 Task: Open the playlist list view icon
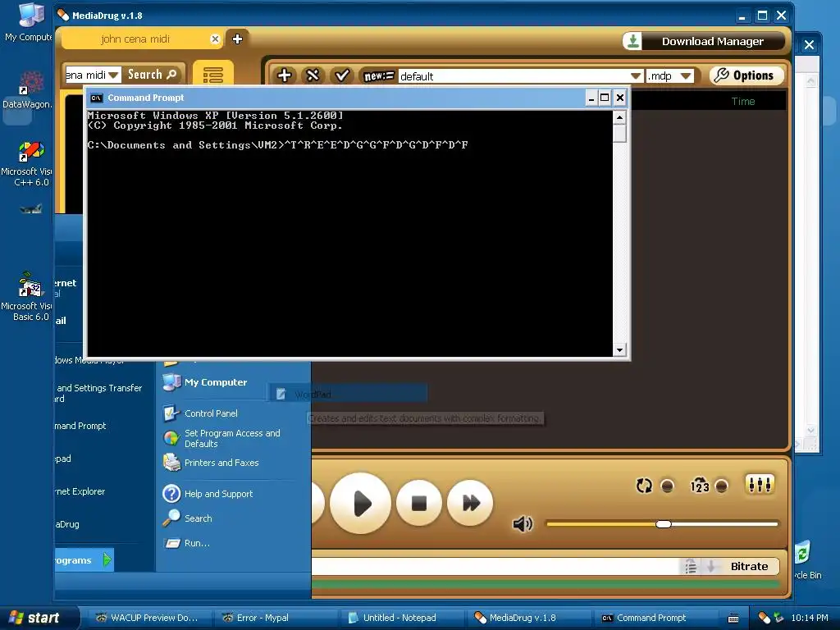(212, 75)
